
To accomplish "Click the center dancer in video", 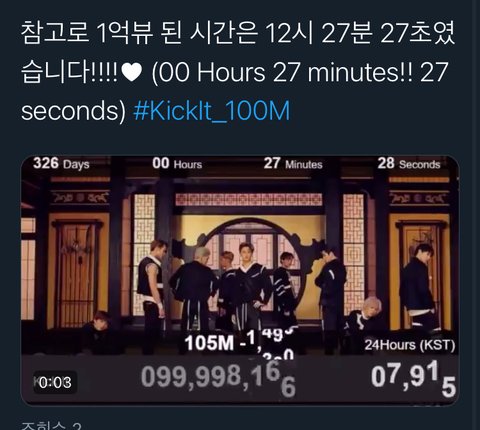I will click(247, 286).
